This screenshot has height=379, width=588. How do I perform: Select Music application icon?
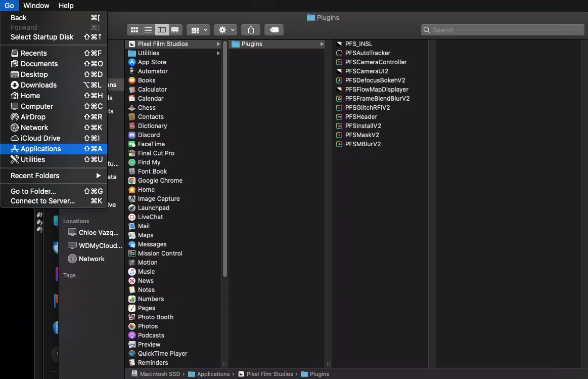(x=132, y=272)
